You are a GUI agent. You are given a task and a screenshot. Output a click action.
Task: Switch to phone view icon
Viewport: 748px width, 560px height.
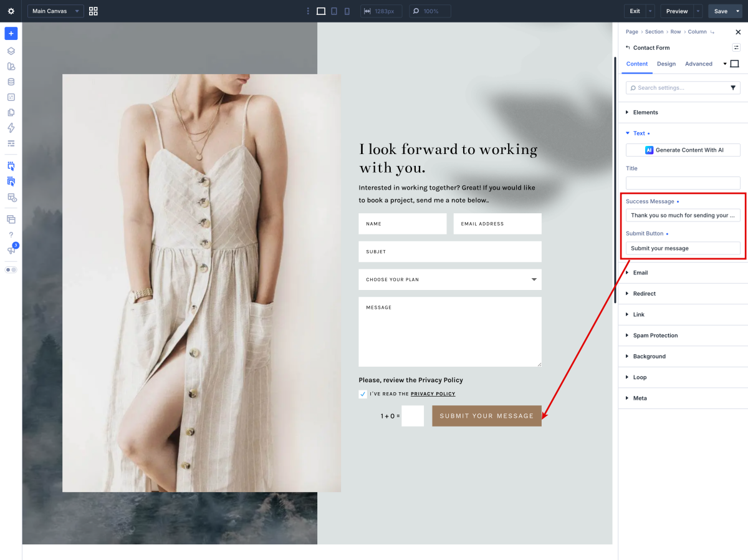[347, 11]
